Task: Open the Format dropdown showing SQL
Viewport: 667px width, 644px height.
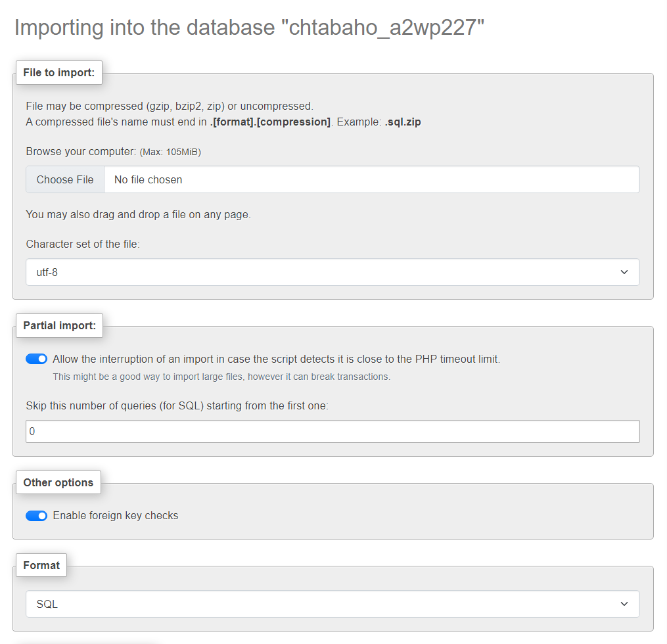Action: click(332, 604)
